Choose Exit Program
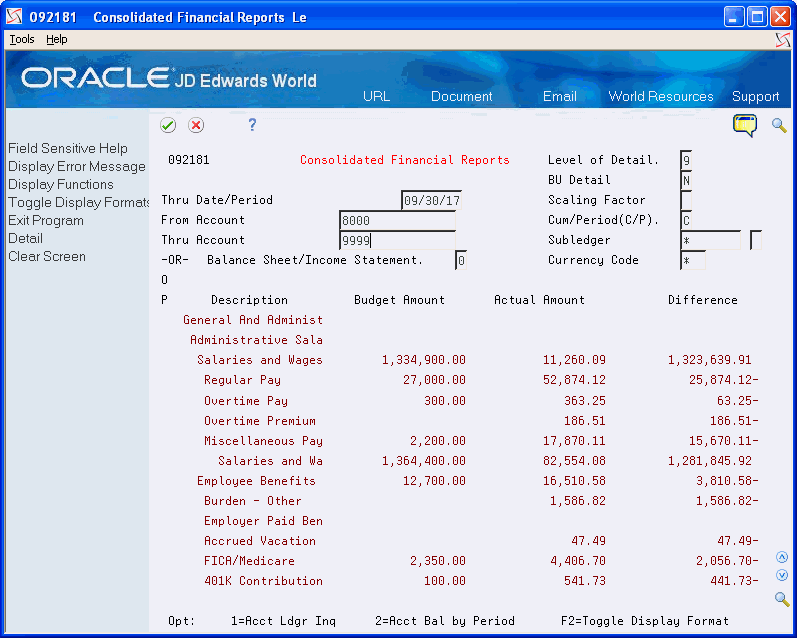Viewport: 797px width, 638px height. (46, 221)
